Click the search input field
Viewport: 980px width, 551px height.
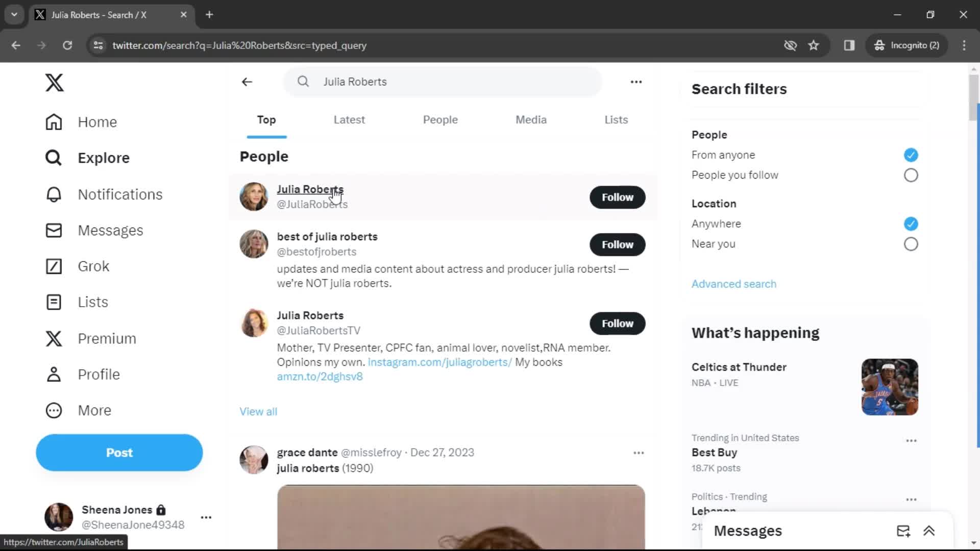(x=443, y=82)
